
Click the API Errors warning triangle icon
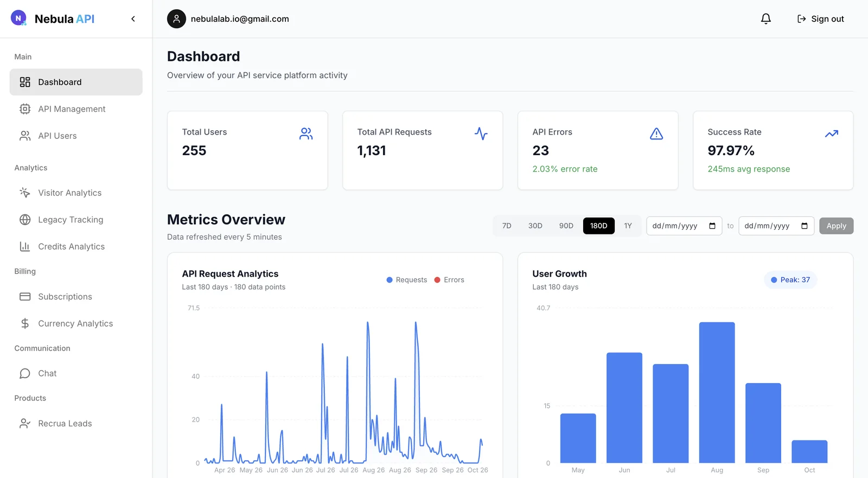pos(656,133)
